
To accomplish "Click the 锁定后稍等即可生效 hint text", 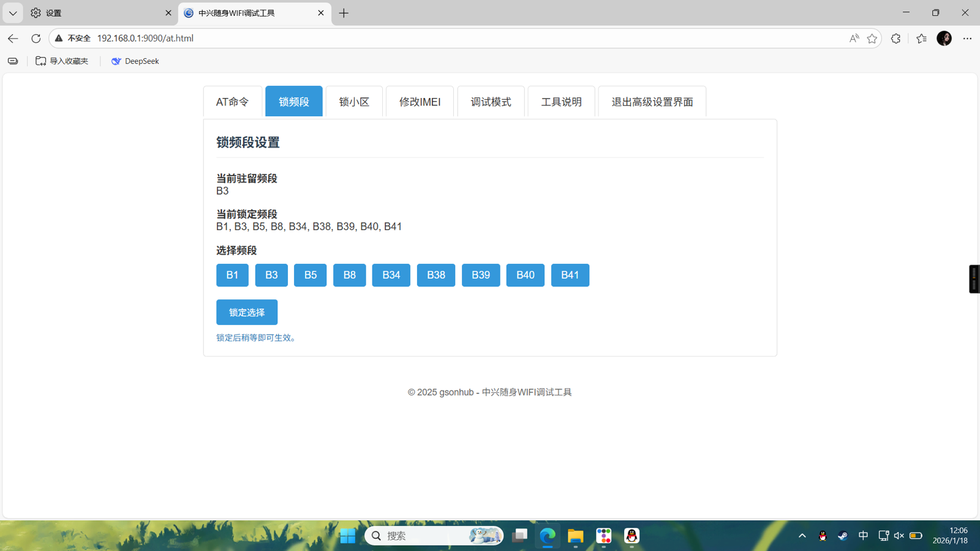I will [255, 338].
